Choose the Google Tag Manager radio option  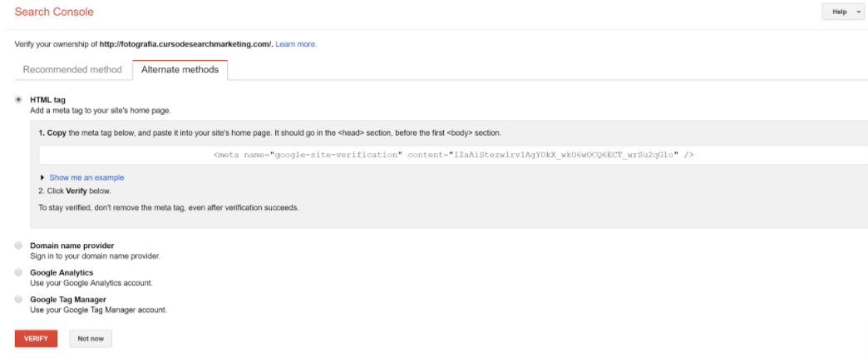(x=19, y=299)
